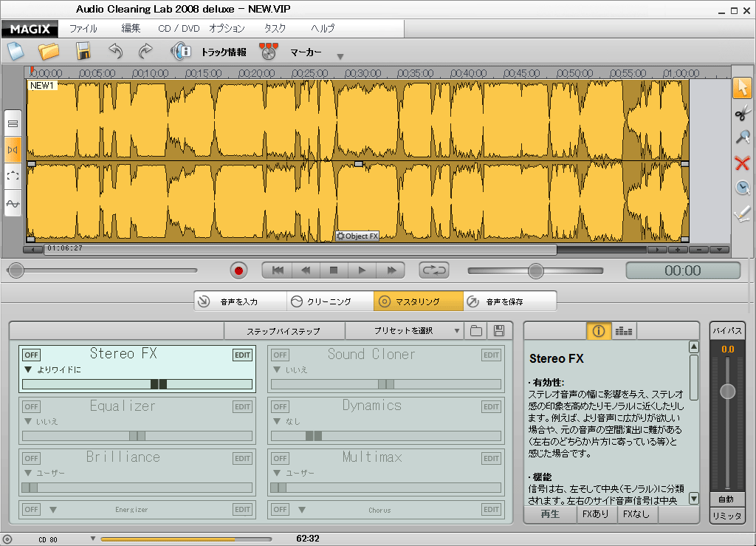Open the 編集 menu
Image resolution: width=756 pixels, height=546 pixels.
point(131,29)
